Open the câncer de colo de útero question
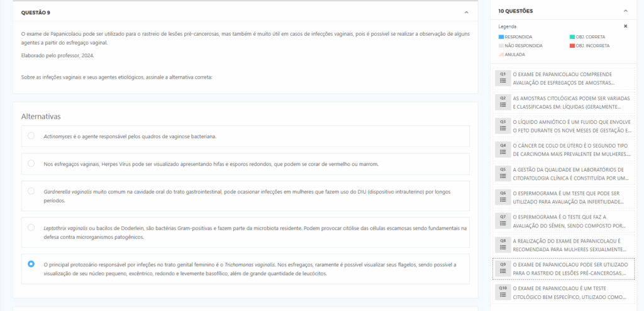 pos(571,150)
